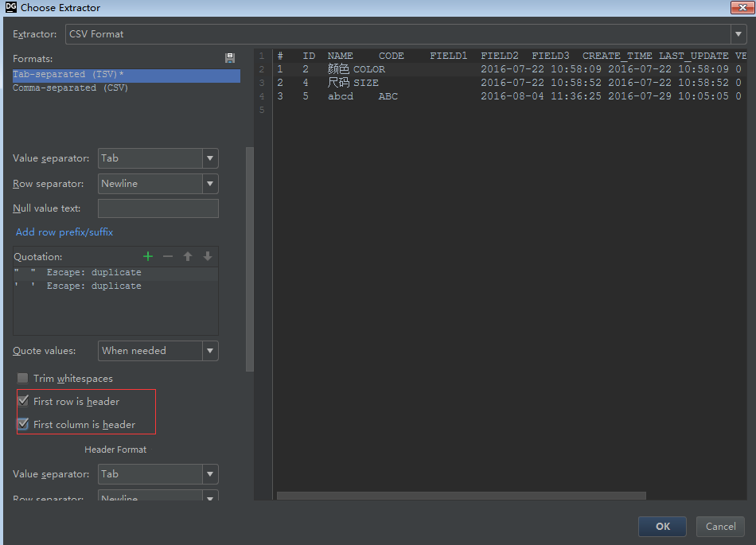Dismiss the dialog with Cancel
Image resolution: width=756 pixels, height=545 pixels.
[720, 526]
